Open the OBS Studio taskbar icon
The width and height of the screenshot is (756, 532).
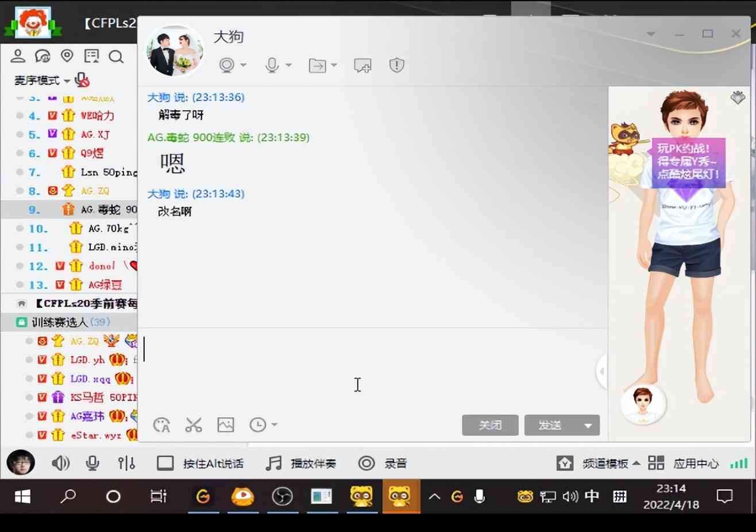tap(282, 496)
